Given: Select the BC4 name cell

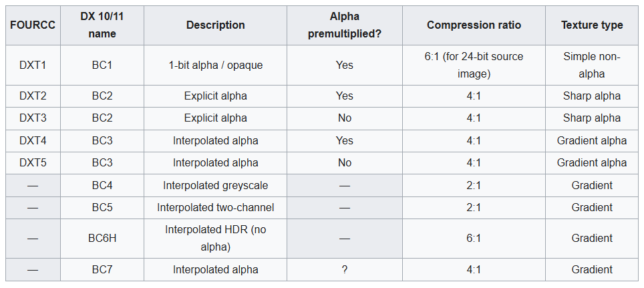Looking at the screenshot, I should [x=102, y=186].
